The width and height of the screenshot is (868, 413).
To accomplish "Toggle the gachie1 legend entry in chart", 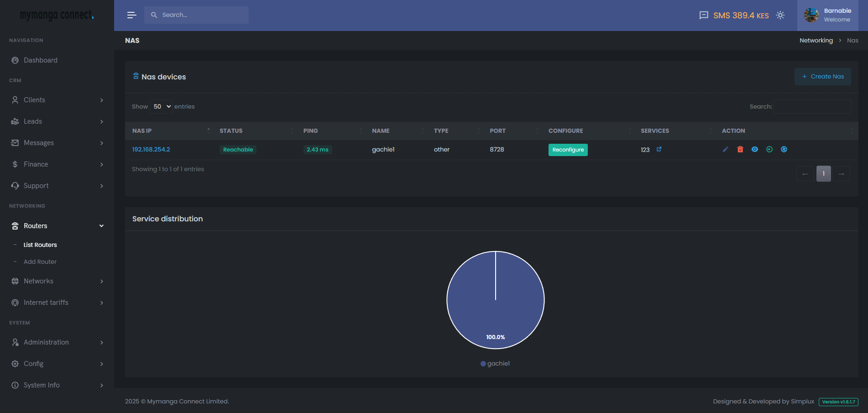I will pos(495,364).
